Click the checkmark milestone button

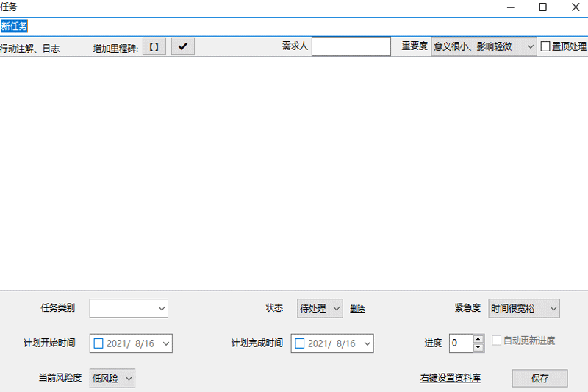pyautogui.click(x=183, y=46)
